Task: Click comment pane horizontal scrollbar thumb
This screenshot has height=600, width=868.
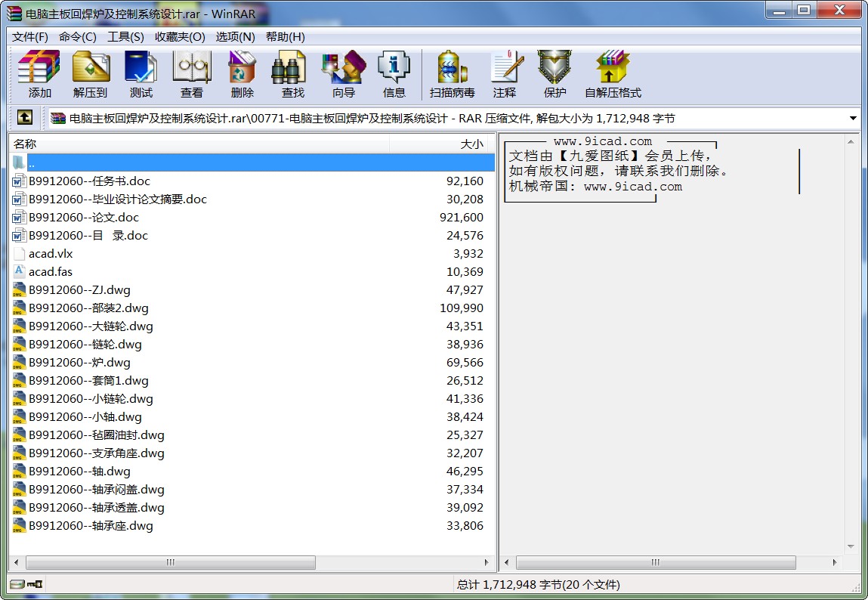Action: (x=656, y=562)
